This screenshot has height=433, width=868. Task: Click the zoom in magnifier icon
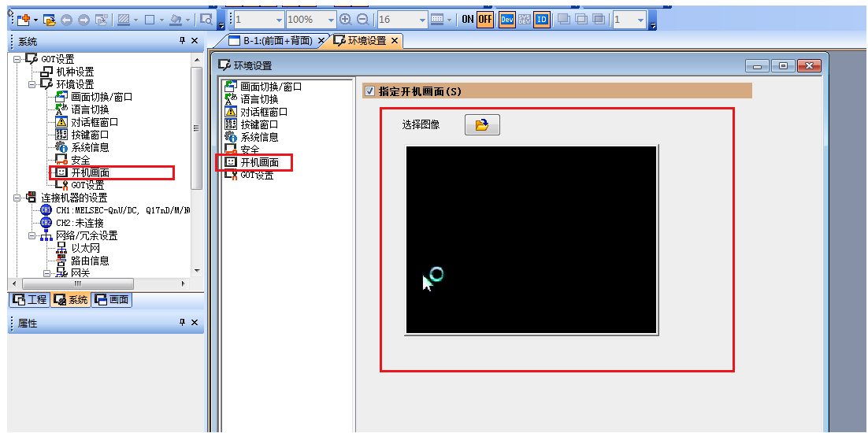coord(345,19)
